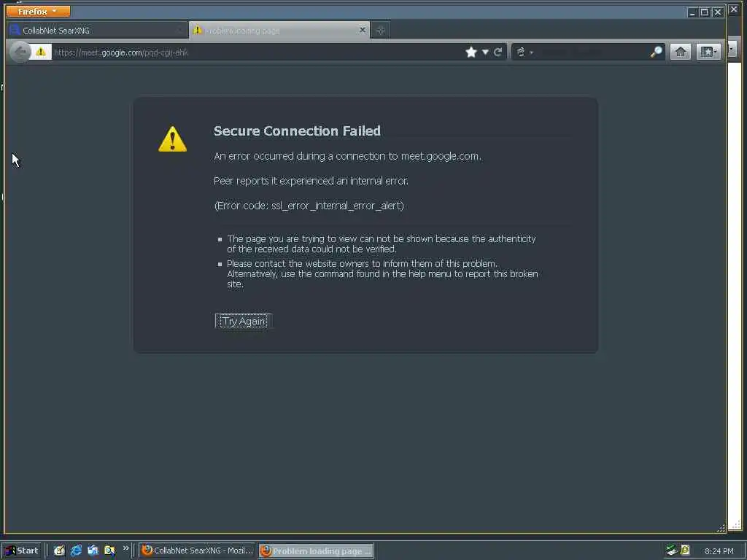
Task: Open the Windows Start menu
Action: [x=22, y=551]
